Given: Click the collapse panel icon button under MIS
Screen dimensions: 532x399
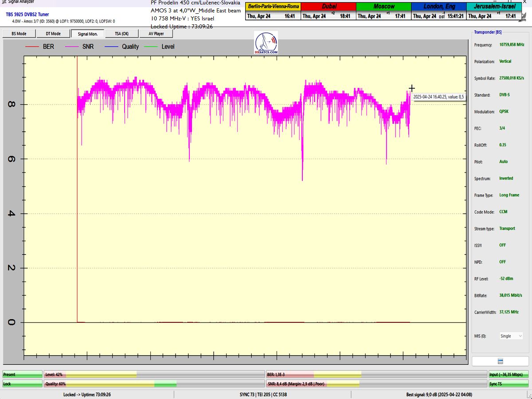Looking at the screenshot, I should pos(500,361).
